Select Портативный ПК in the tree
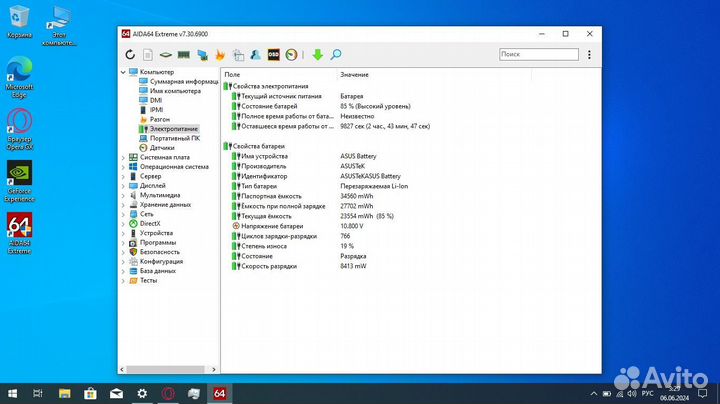 (170, 138)
